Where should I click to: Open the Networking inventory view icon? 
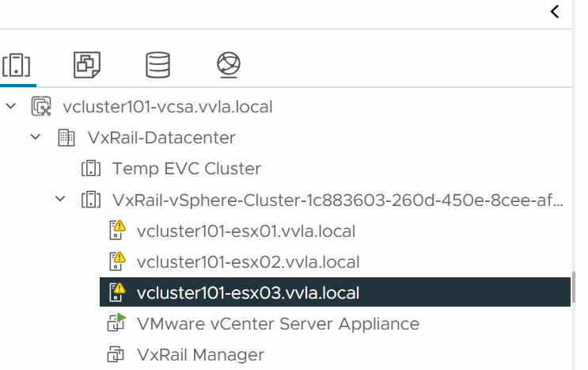229,64
